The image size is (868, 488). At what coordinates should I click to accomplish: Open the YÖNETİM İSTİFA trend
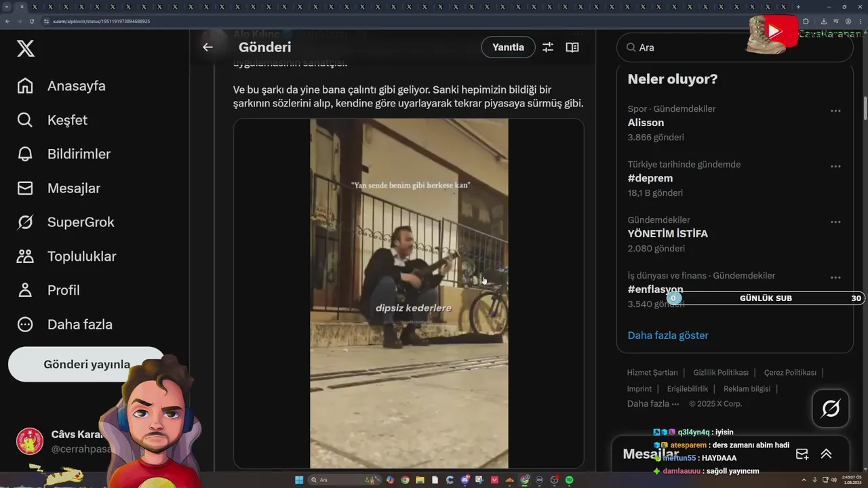[x=667, y=234]
